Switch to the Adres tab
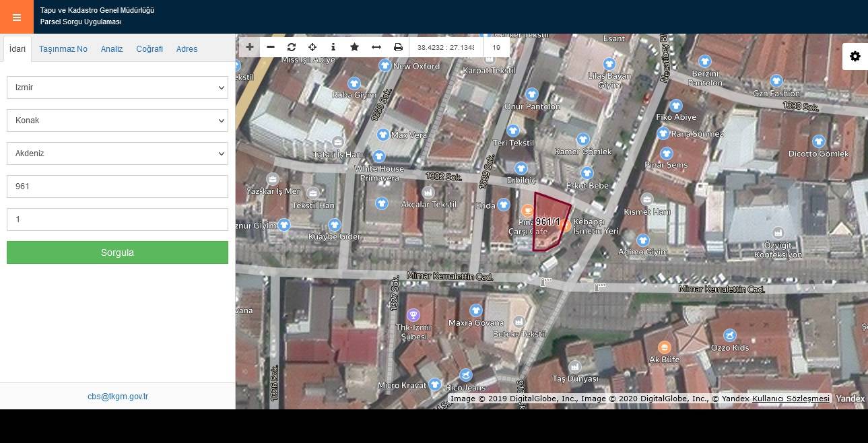The image size is (868, 443). click(187, 49)
